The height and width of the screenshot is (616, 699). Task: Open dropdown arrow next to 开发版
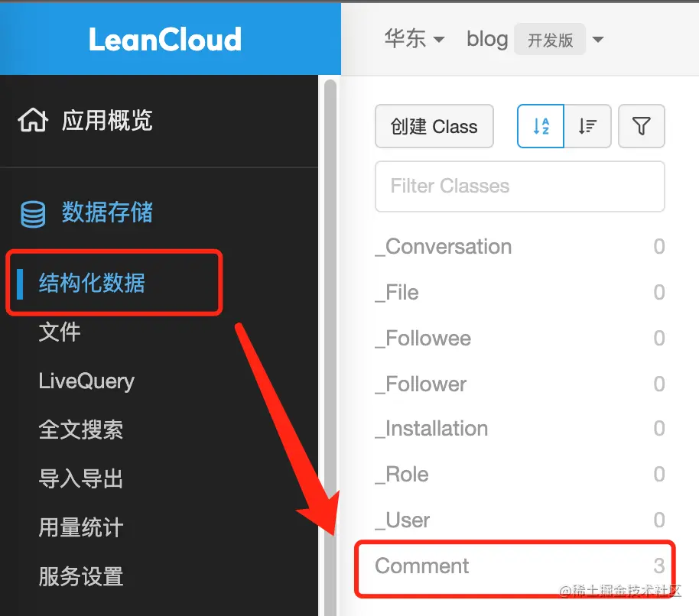(598, 39)
